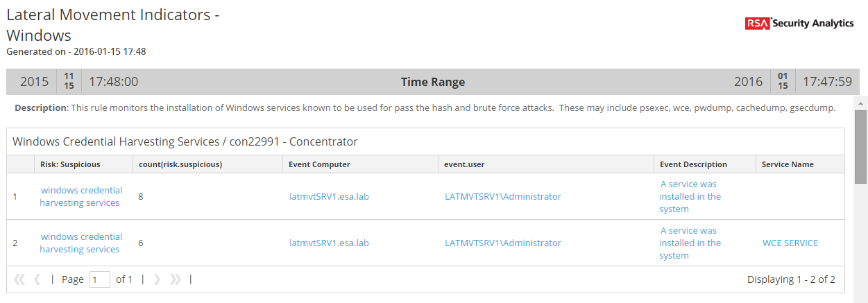Image resolution: width=868 pixels, height=303 pixels.
Task: Sort by Risk: Suspicious column header
Action: click(70, 164)
